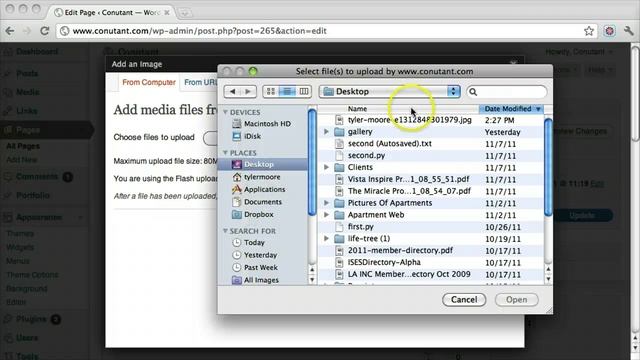Image resolution: width=640 pixels, height=360 pixels.
Task: Open Dropbox folder in sidebar
Action: (x=253, y=214)
